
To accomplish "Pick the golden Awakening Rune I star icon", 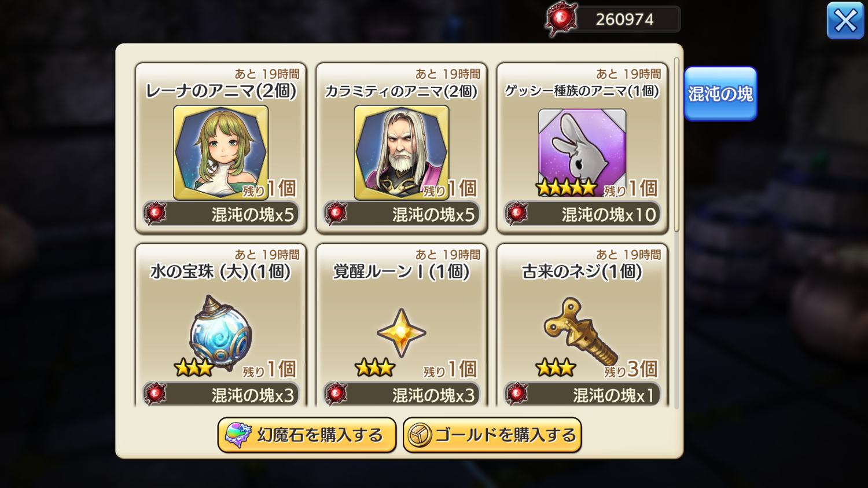I will click(x=402, y=333).
